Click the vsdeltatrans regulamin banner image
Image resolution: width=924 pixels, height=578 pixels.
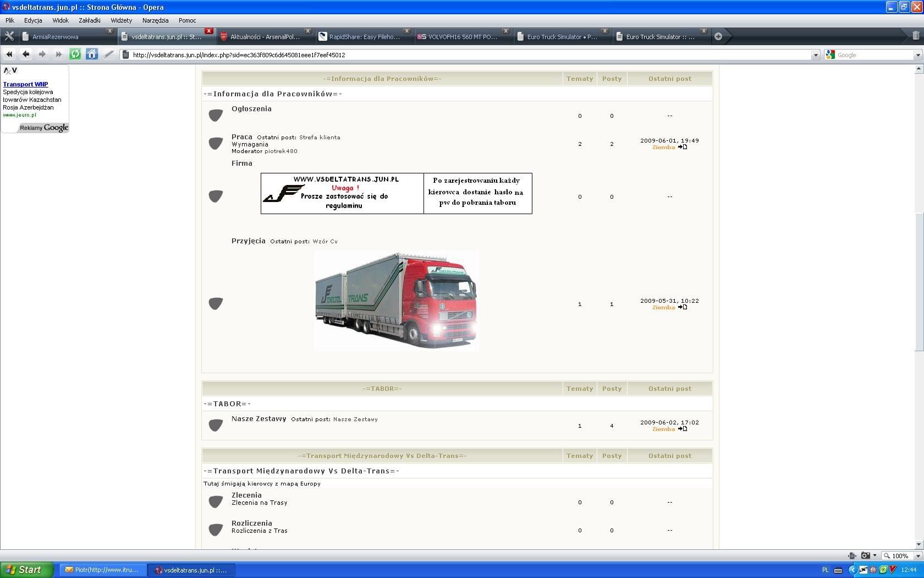point(396,193)
